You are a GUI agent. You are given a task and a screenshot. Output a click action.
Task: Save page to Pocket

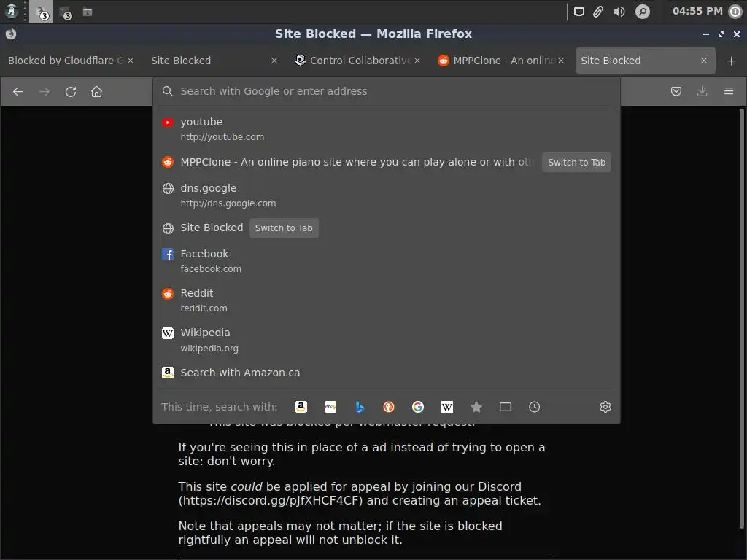(x=676, y=91)
